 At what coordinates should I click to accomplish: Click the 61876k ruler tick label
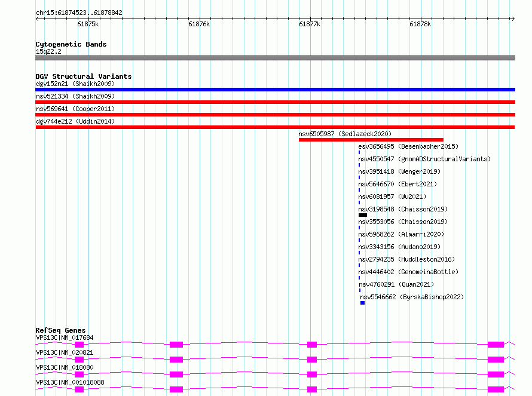(199, 24)
